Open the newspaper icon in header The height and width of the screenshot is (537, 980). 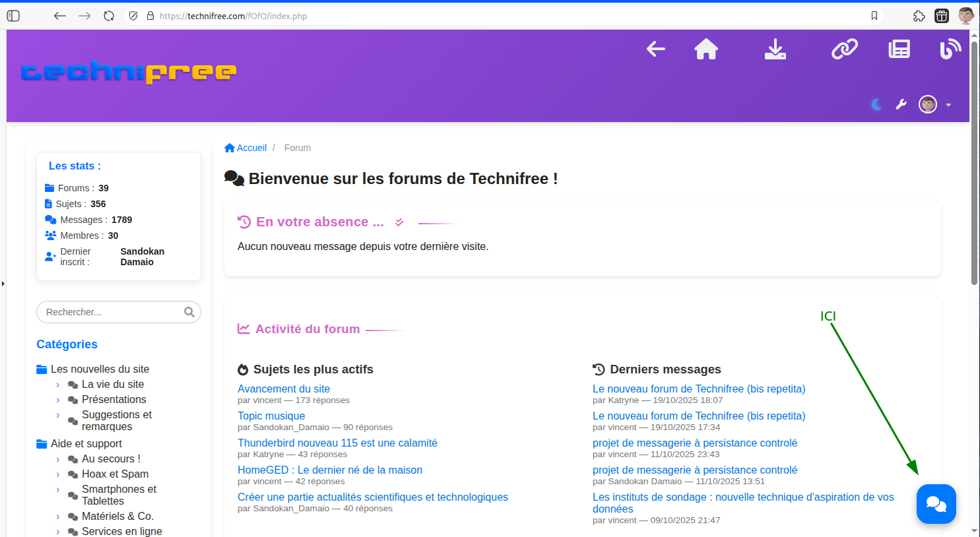point(899,49)
